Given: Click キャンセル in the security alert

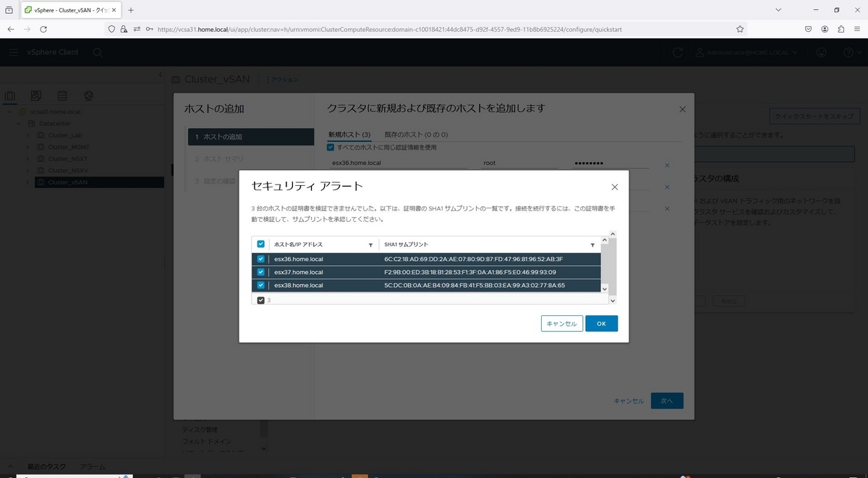Looking at the screenshot, I should tap(561, 323).
